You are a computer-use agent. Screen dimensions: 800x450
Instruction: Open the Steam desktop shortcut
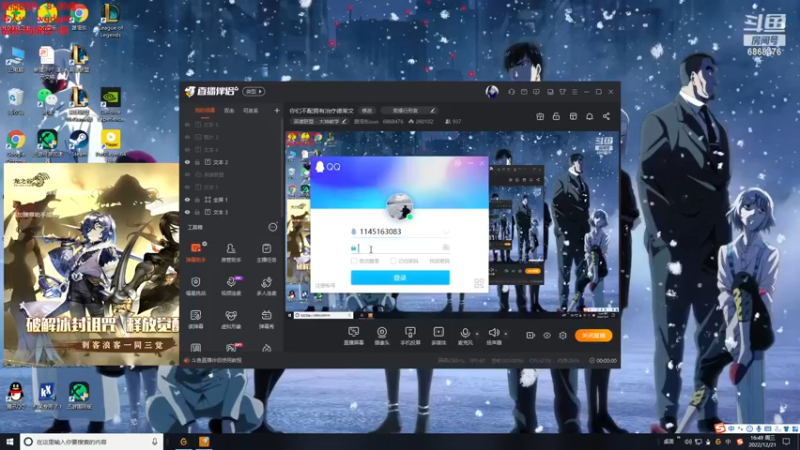78,143
